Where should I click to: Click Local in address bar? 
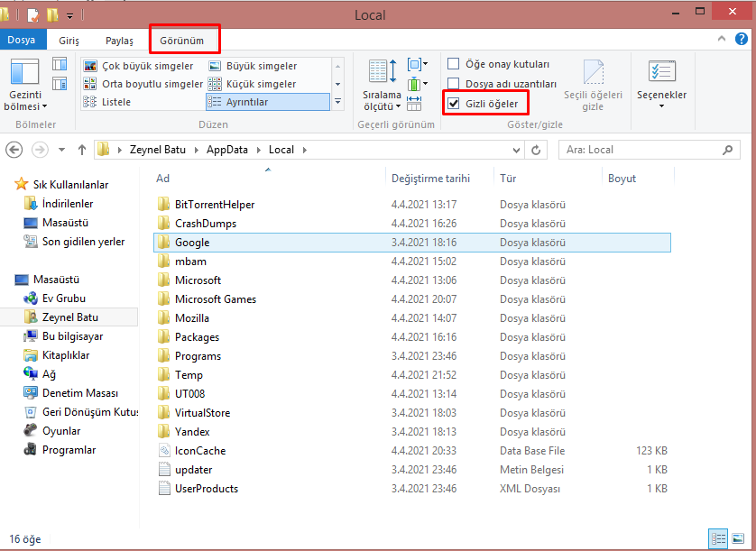tap(281, 150)
